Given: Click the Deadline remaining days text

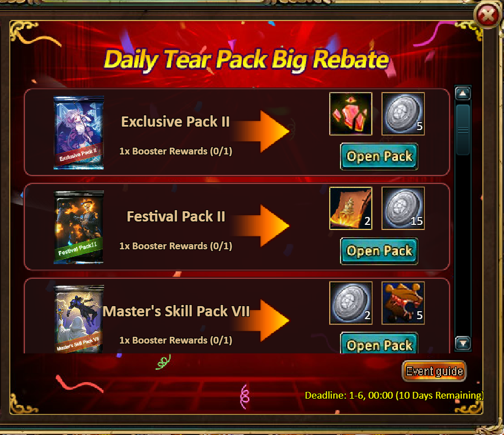Looking at the screenshot, I should pyautogui.click(x=394, y=395).
